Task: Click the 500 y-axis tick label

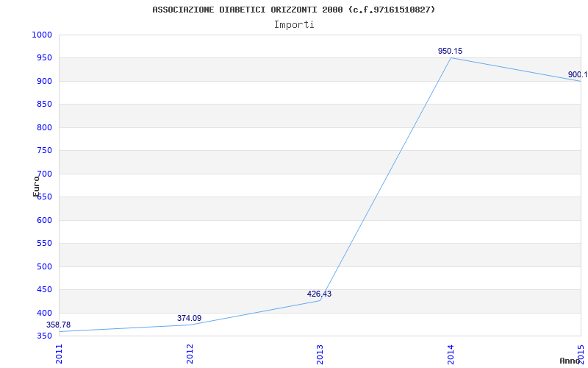Action: pyautogui.click(x=44, y=266)
